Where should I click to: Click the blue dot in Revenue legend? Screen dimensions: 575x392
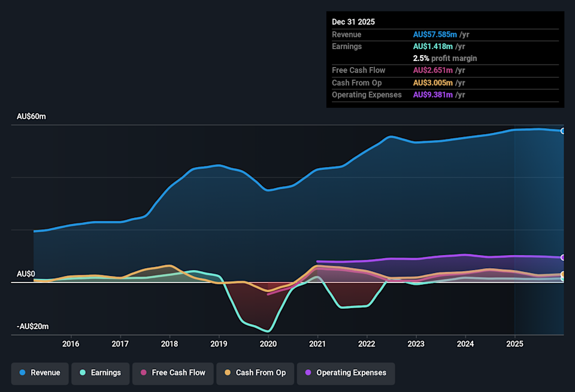[x=22, y=373]
